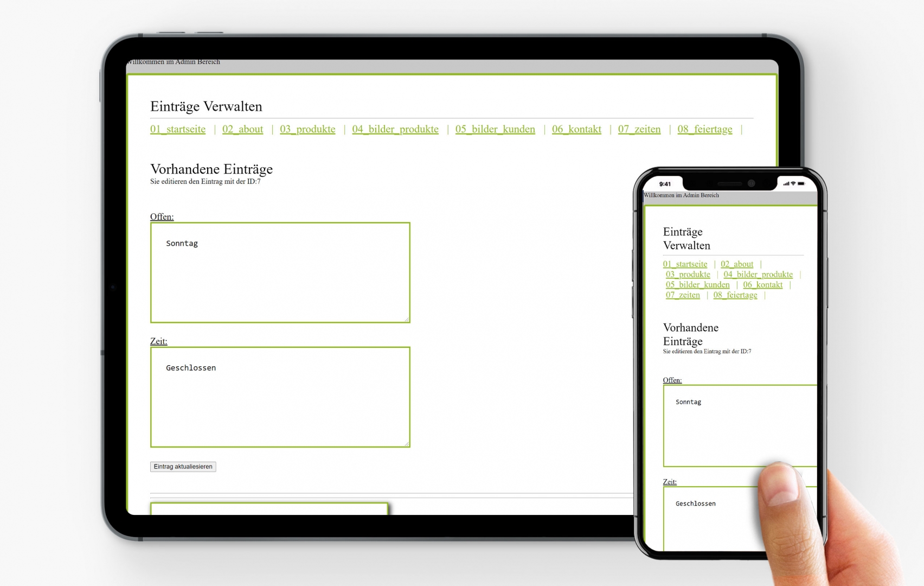Tap 07_zeiten on the phone screen
The width and height of the screenshot is (924, 586).
click(683, 295)
